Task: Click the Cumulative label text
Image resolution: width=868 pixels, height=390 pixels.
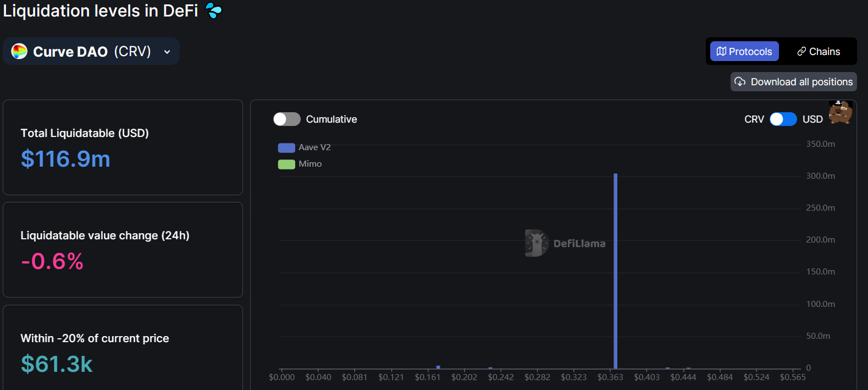Action: [x=331, y=119]
